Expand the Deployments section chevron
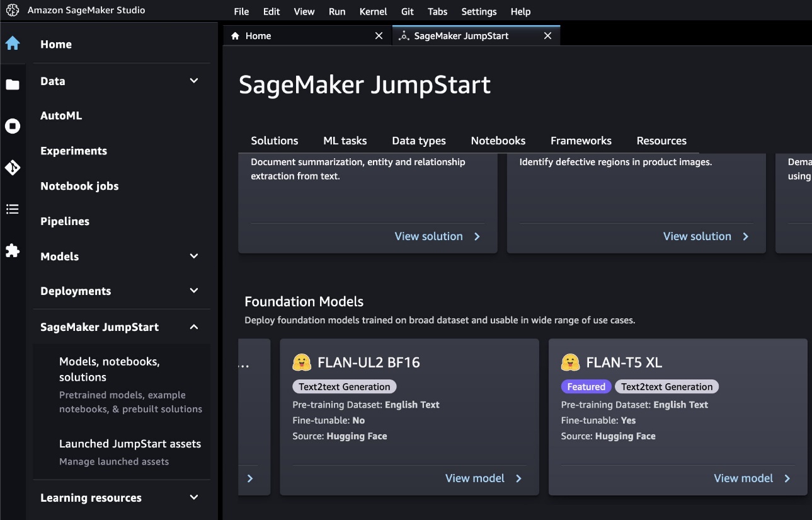 (194, 291)
